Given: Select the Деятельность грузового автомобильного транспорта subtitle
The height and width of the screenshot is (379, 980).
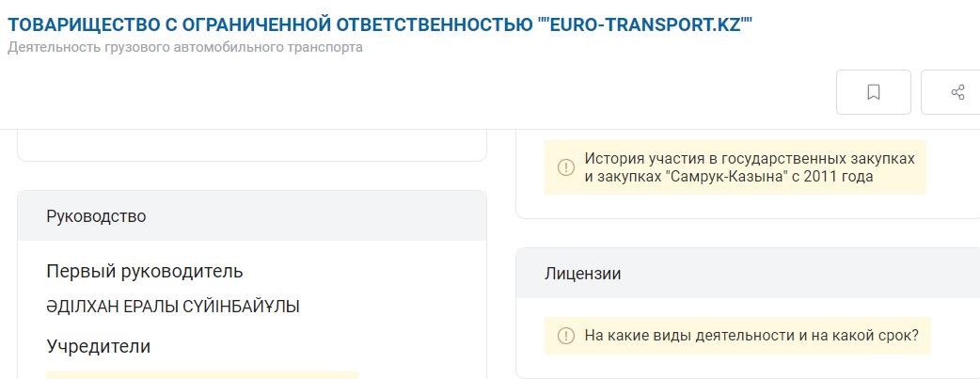Looking at the screenshot, I should tap(185, 48).
